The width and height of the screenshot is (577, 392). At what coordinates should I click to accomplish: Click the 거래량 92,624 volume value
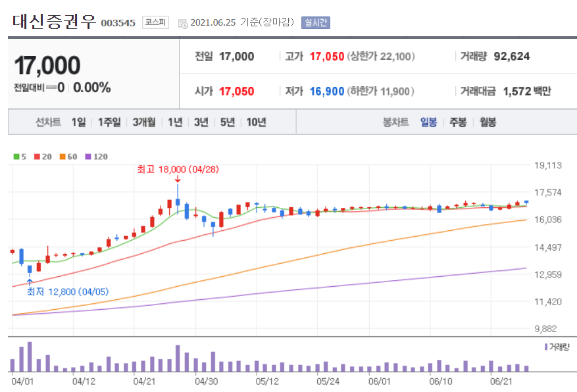click(512, 57)
